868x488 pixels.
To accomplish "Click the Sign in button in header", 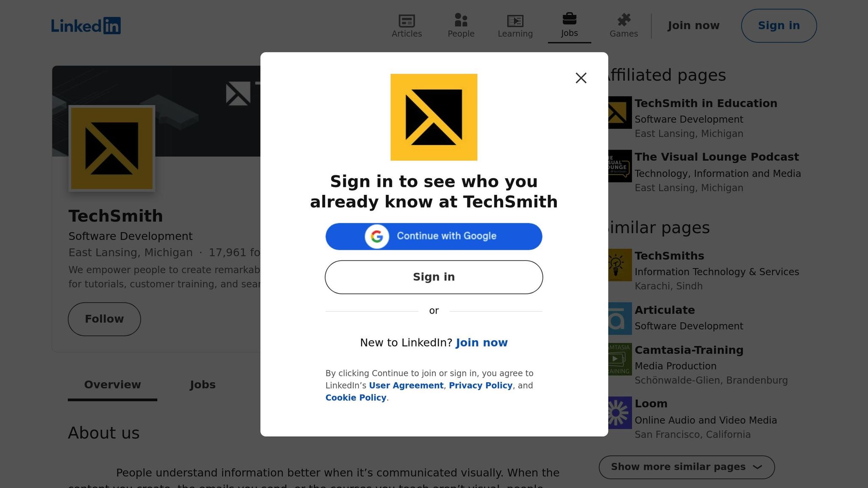I will coord(779,26).
